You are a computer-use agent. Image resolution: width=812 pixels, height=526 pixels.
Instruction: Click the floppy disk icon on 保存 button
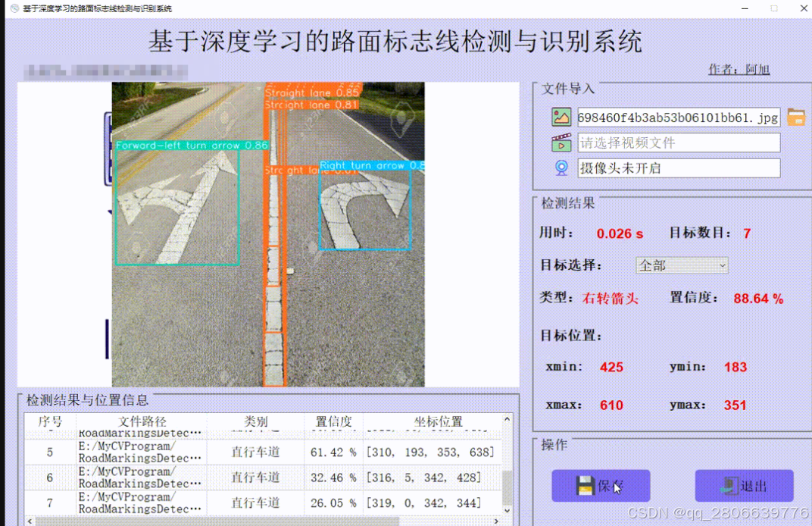click(x=583, y=487)
